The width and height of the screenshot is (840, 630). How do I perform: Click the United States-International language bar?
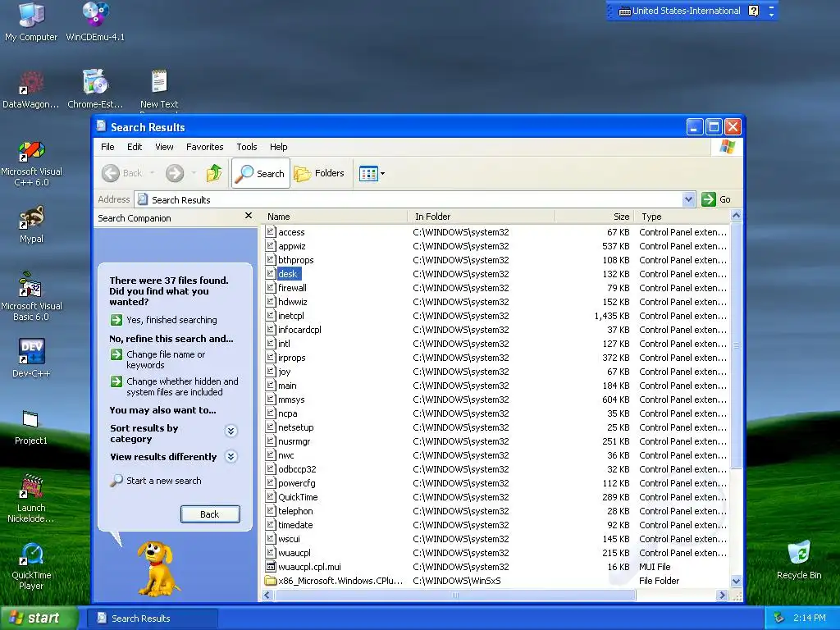(680, 11)
